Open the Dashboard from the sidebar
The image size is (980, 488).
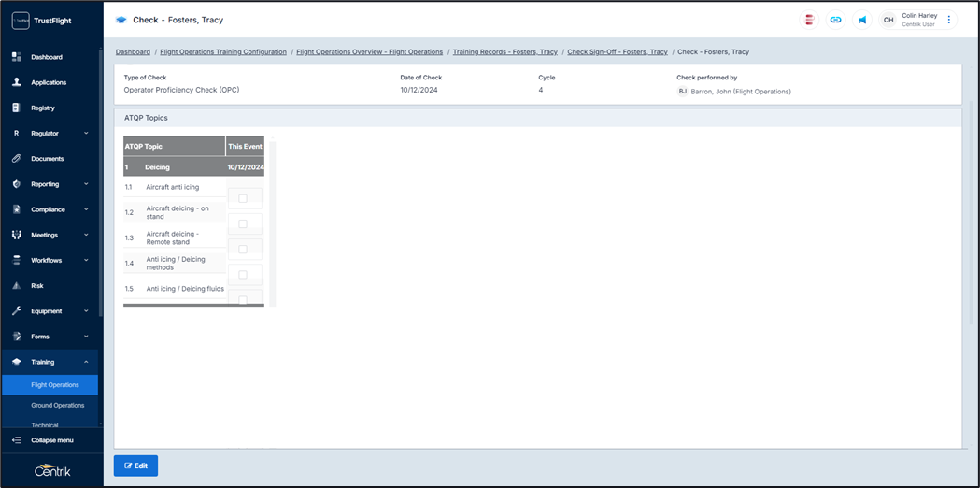pos(46,57)
